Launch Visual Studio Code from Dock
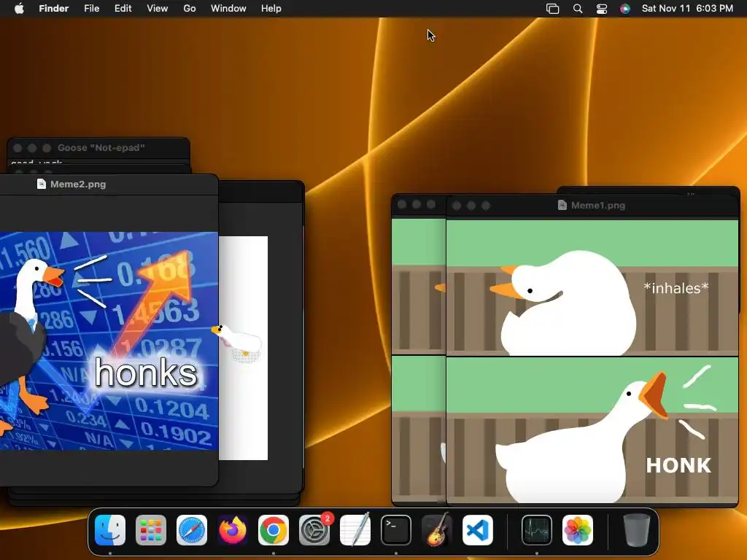 (477, 530)
